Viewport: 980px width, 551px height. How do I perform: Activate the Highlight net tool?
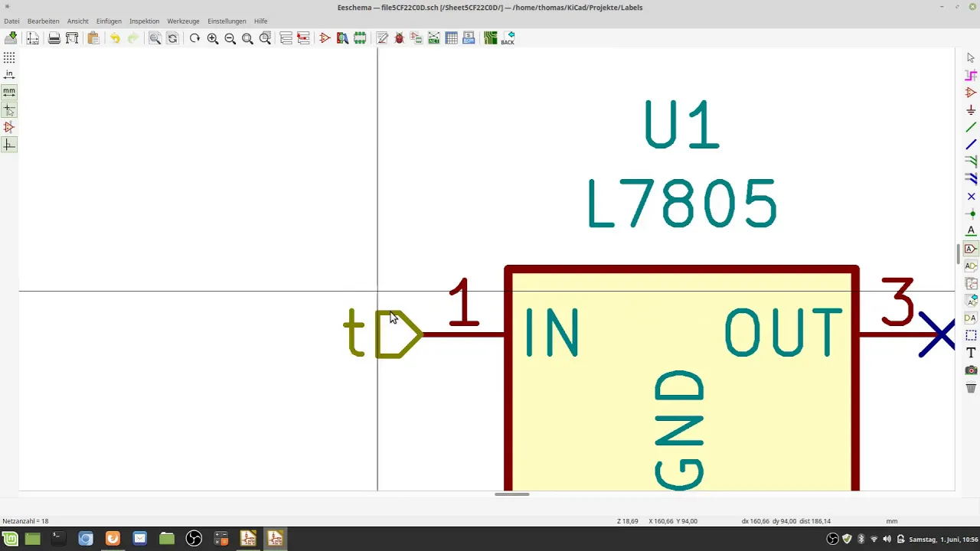[971, 75]
